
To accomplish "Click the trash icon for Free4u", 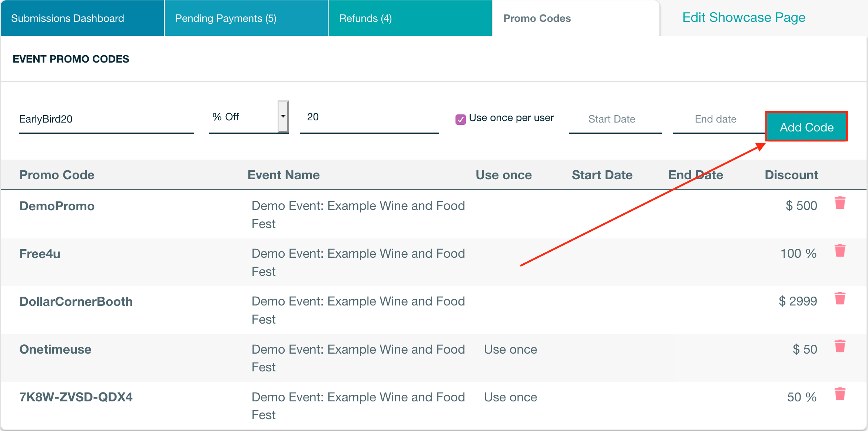I will pos(840,251).
